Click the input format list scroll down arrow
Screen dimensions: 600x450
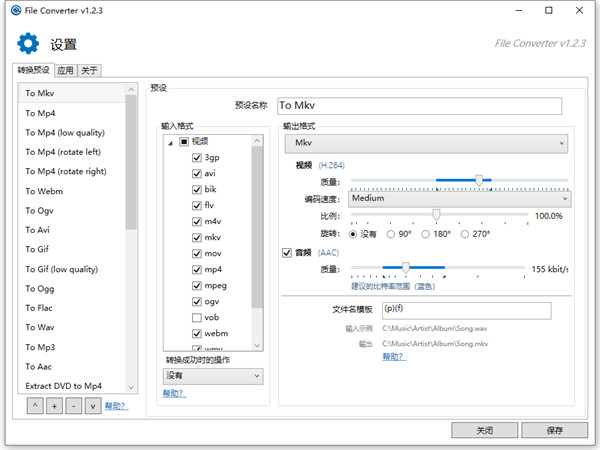258,345
